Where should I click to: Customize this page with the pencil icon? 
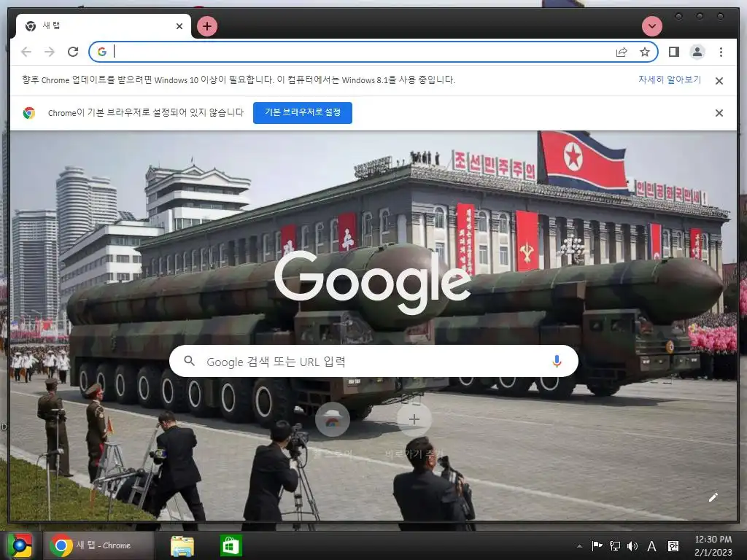click(x=713, y=497)
